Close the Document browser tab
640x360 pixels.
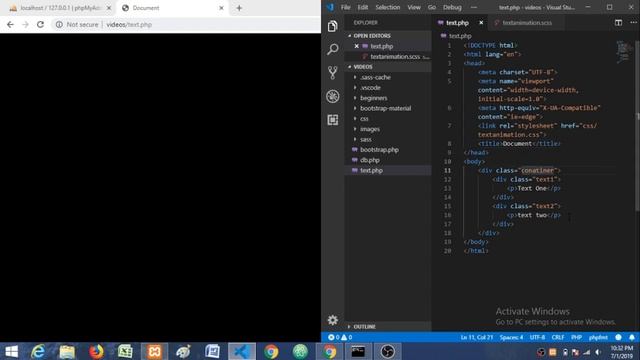(221, 8)
